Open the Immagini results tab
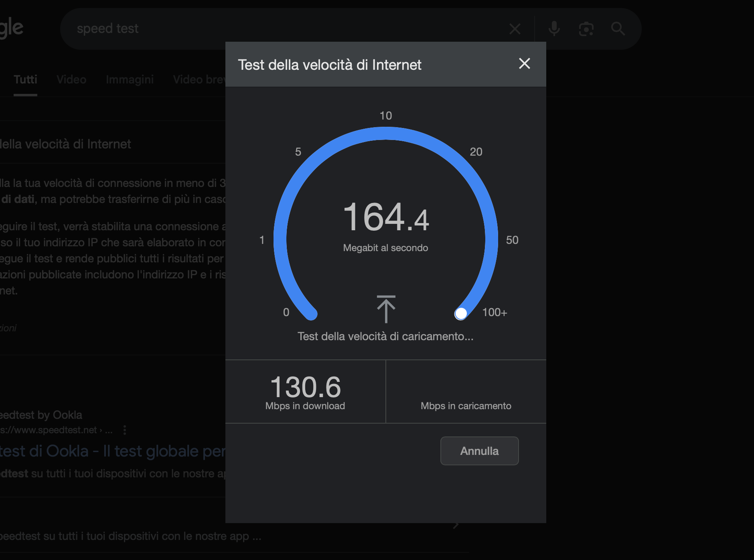The image size is (754, 560). tap(130, 79)
